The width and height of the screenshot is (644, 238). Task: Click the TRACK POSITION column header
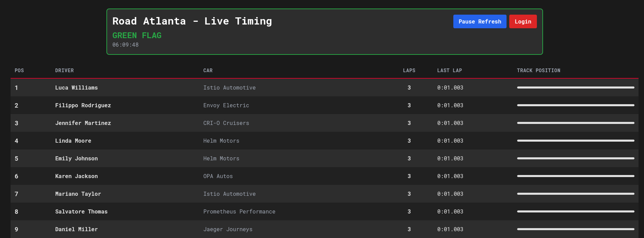tap(538, 70)
